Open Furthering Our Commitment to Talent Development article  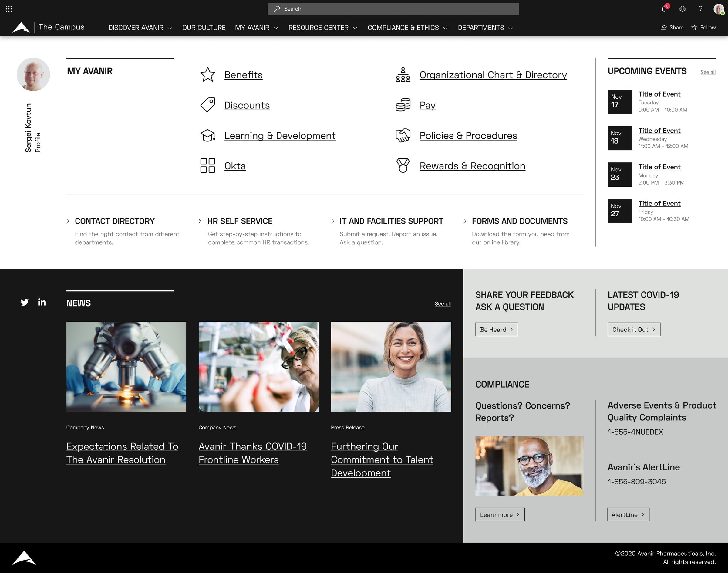[382, 459]
